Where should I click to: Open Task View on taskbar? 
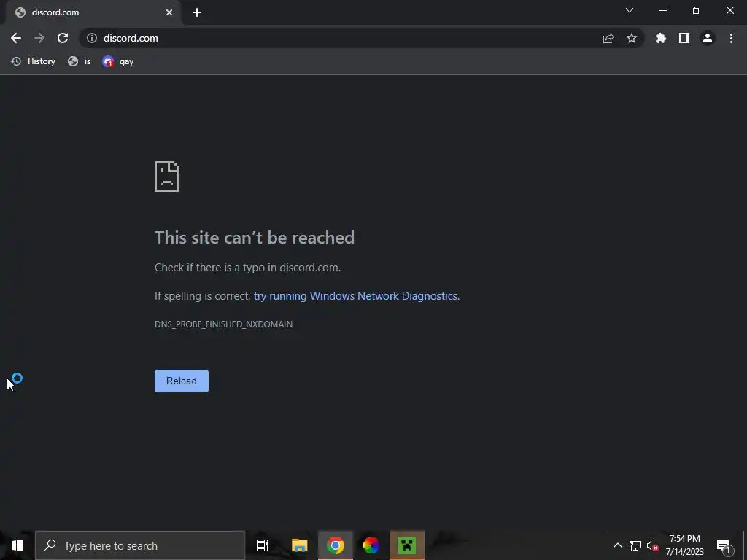(x=263, y=545)
